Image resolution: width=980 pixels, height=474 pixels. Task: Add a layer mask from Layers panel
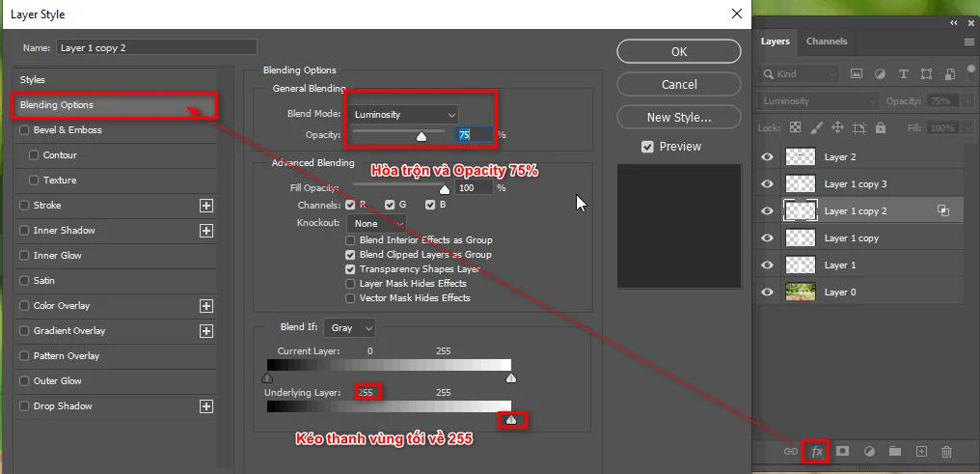[x=842, y=451]
